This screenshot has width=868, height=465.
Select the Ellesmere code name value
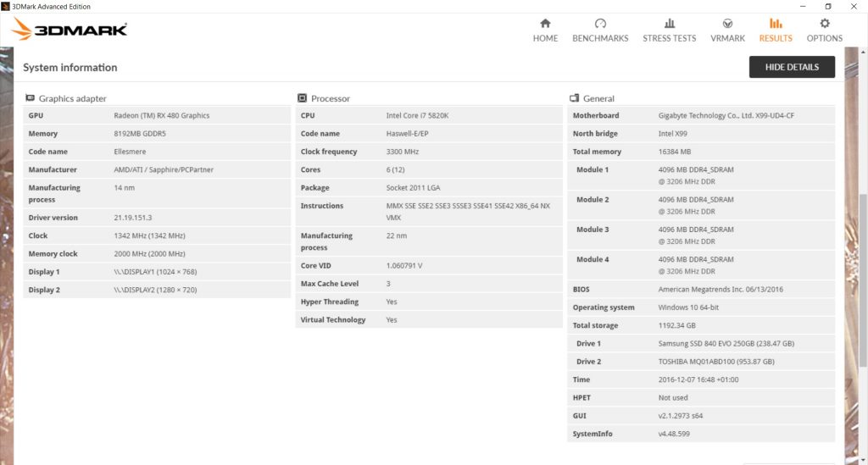click(130, 152)
